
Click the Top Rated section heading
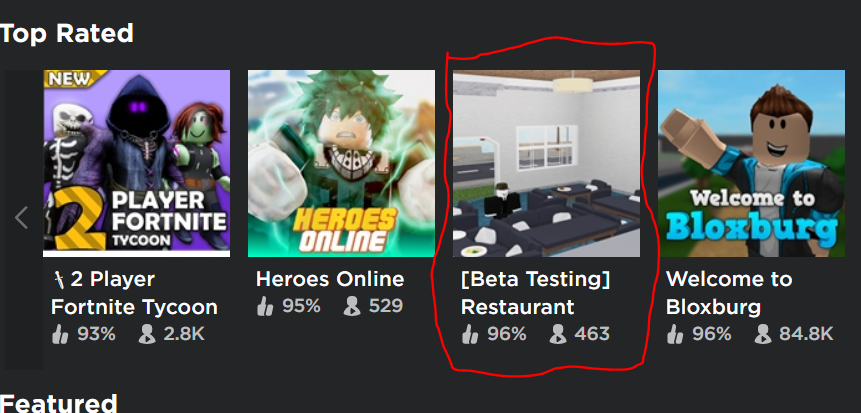coord(66,34)
